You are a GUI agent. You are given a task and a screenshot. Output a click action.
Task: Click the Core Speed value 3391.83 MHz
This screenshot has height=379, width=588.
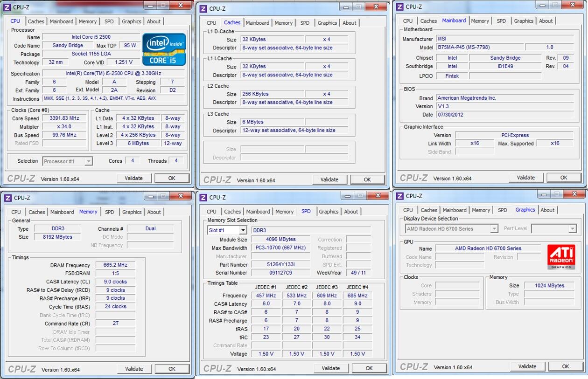[64, 118]
